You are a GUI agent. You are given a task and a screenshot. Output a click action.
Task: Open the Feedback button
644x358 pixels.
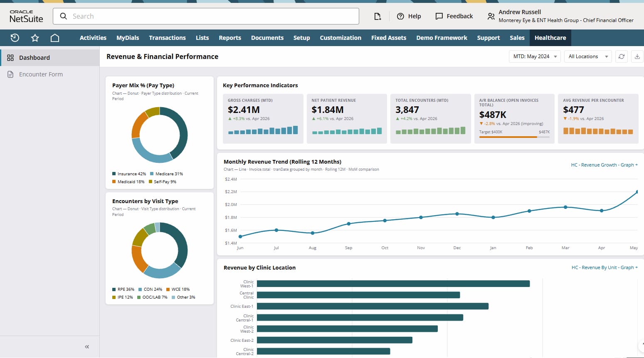454,16
